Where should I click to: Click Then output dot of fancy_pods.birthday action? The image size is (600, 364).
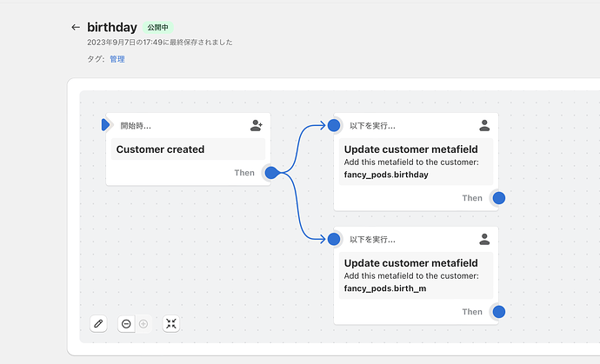pyautogui.click(x=499, y=198)
